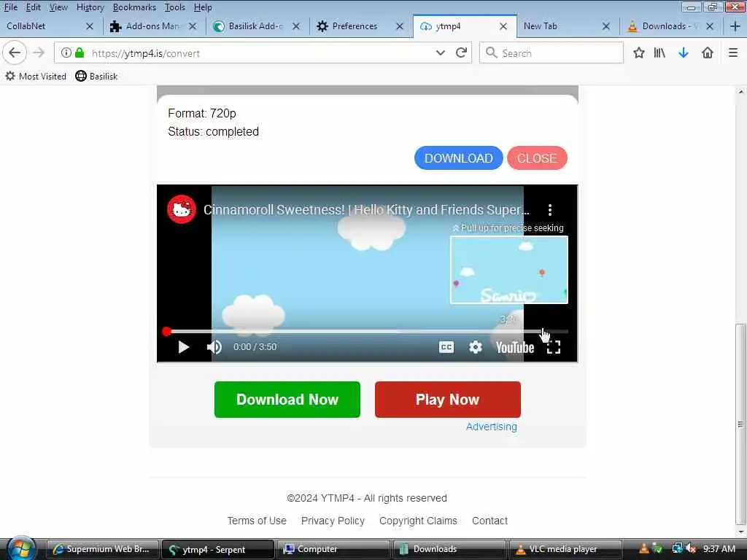Open the History menu

click(90, 7)
